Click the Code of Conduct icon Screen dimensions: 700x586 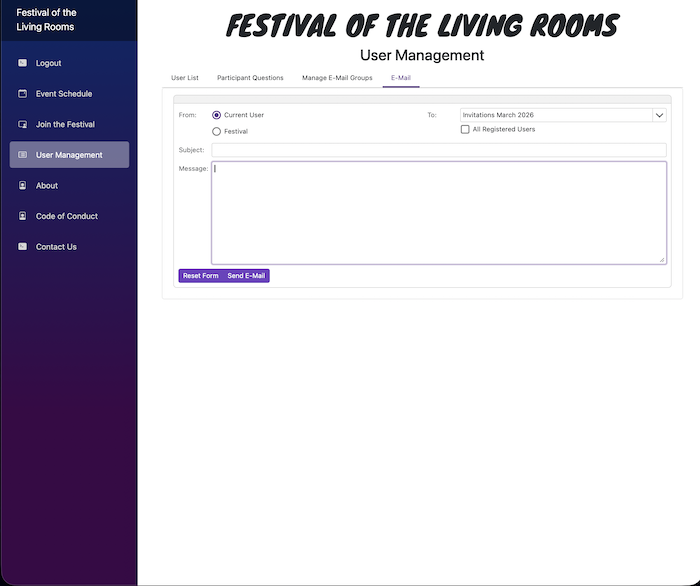(22, 216)
